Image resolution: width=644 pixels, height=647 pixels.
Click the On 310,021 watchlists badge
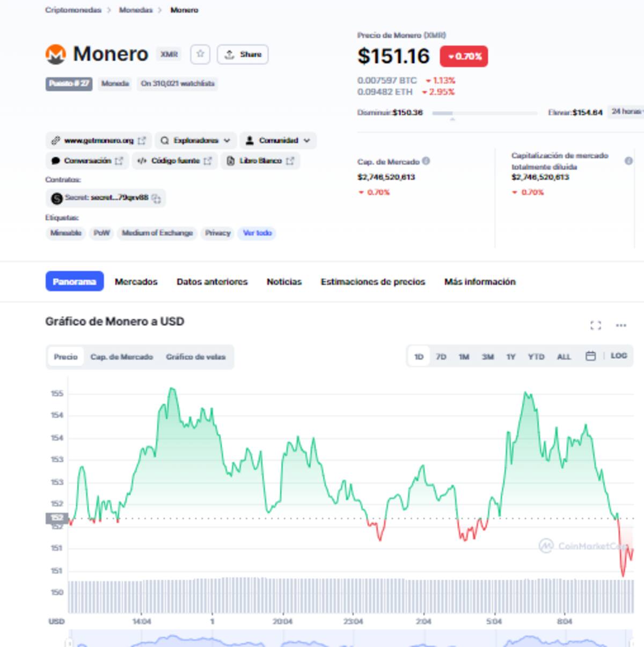tap(178, 84)
